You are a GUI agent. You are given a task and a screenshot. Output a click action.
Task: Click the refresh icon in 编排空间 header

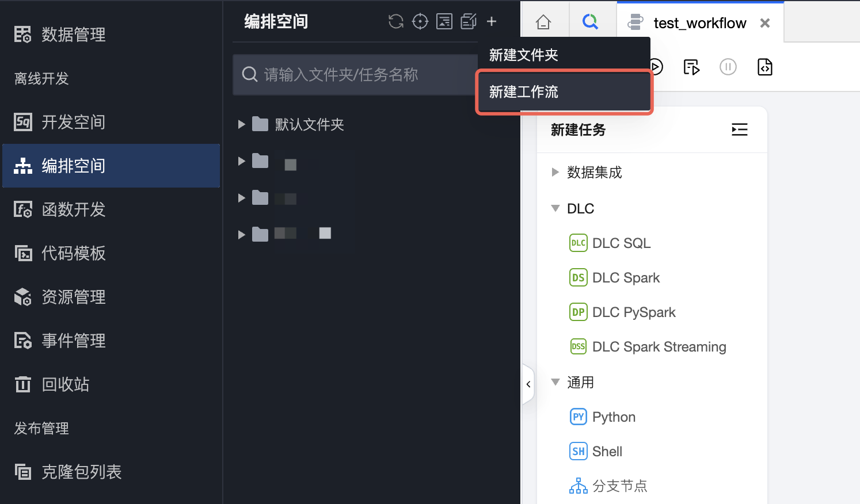pos(396,21)
